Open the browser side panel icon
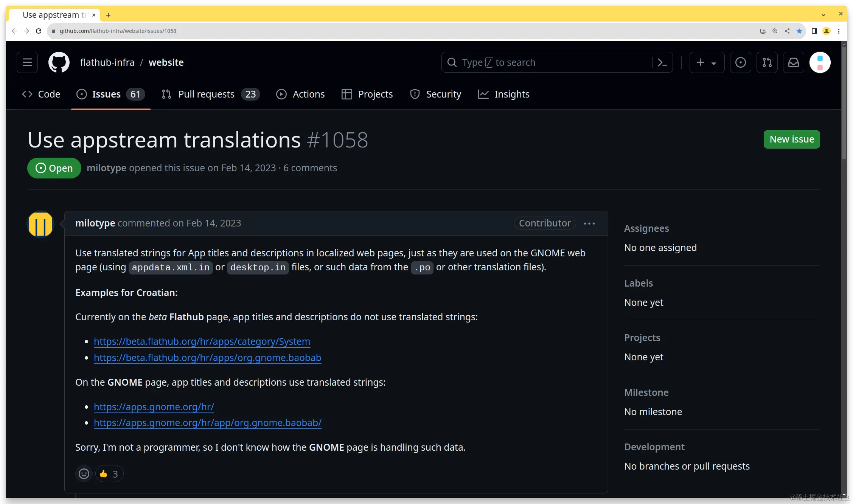The width and height of the screenshot is (853, 504). tap(814, 31)
